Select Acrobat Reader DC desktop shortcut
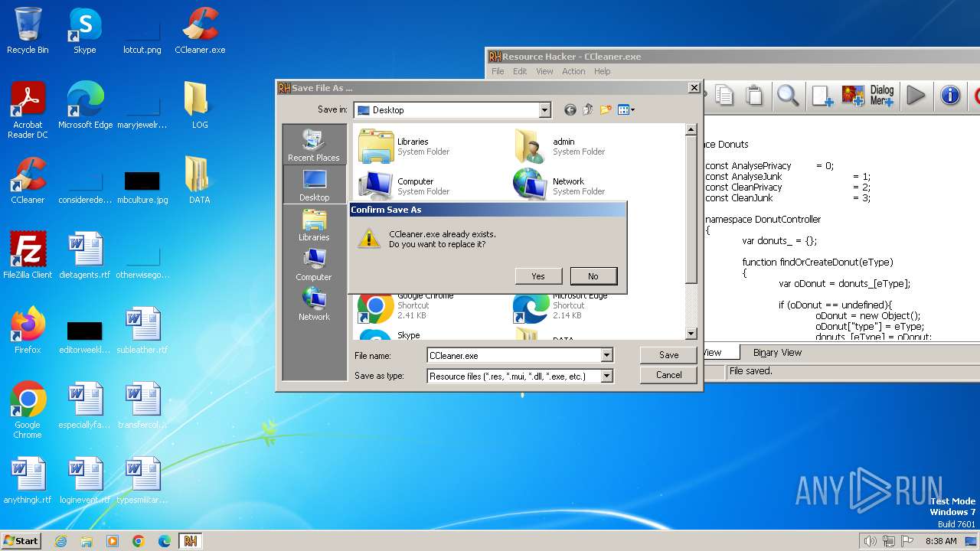 pos(28,111)
